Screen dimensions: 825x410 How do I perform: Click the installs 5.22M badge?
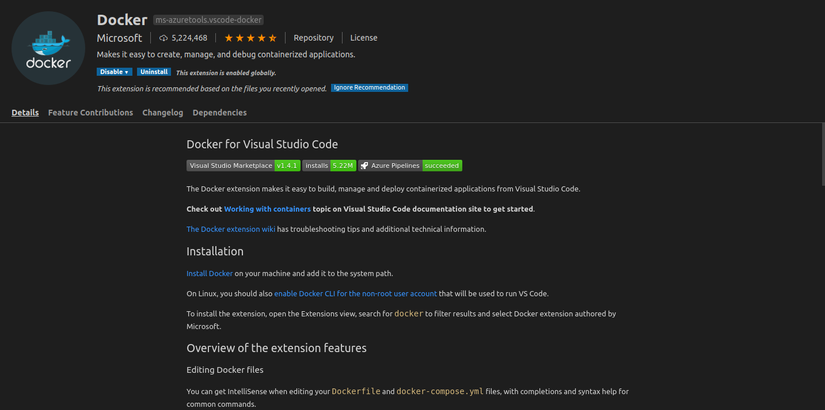click(328, 165)
